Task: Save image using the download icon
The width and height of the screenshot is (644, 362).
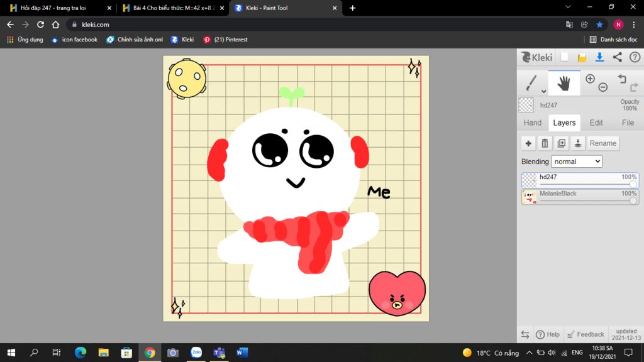Action: pos(599,57)
